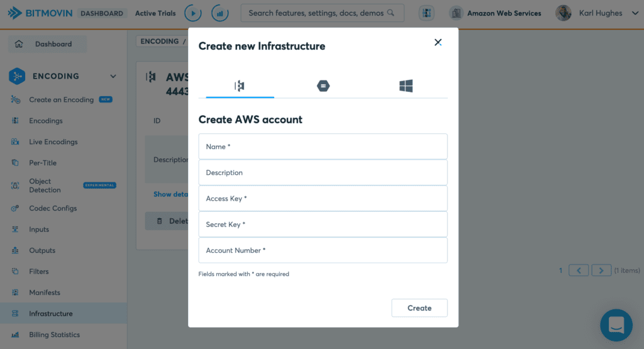Click Karl Hughes profile avatar
Image resolution: width=644 pixels, height=349 pixels.
tap(563, 13)
